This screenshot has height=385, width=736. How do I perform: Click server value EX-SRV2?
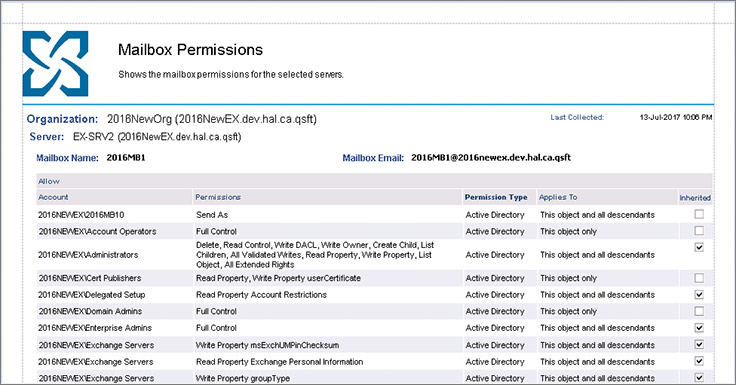click(157, 137)
